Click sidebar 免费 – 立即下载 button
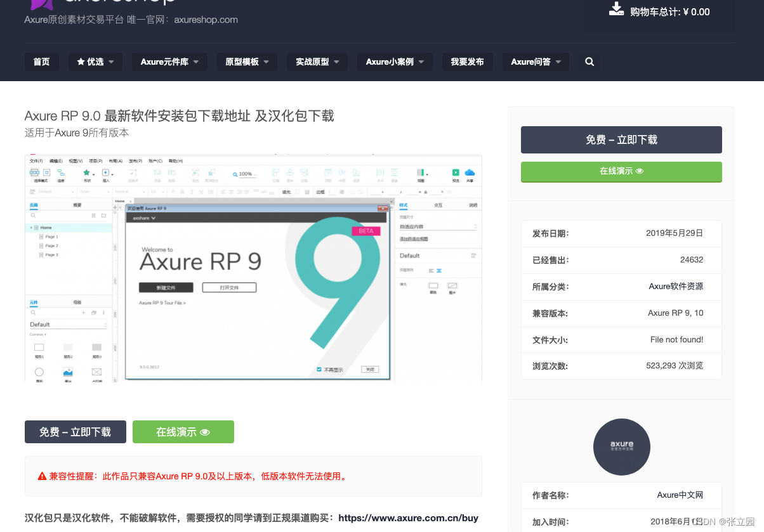This screenshot has width=764, height=532. pyautogui.click(x=621, y=139)
